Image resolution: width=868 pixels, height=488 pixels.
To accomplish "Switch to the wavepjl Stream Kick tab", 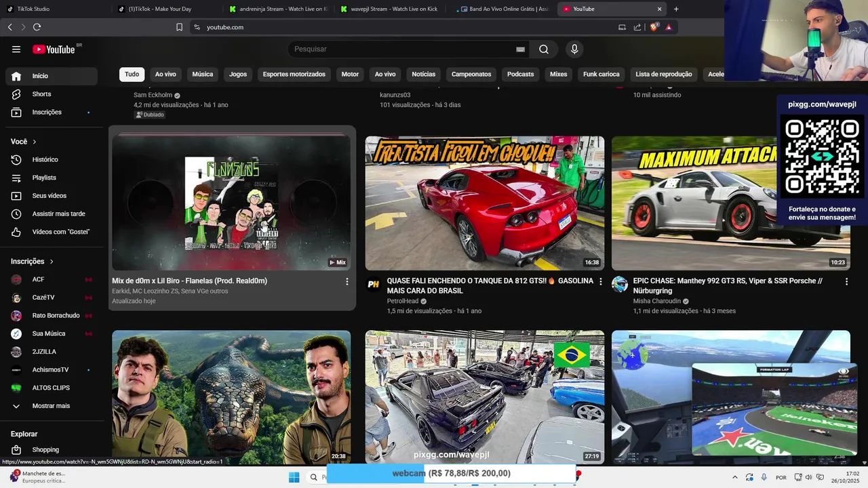I will (x=390, y=9).
